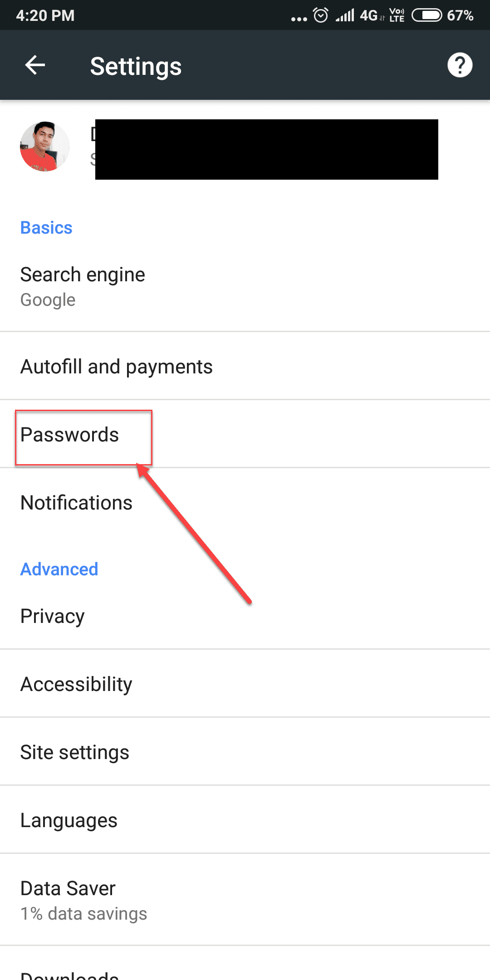Open Site settings
490x980 pixels.
pos(75,752)
